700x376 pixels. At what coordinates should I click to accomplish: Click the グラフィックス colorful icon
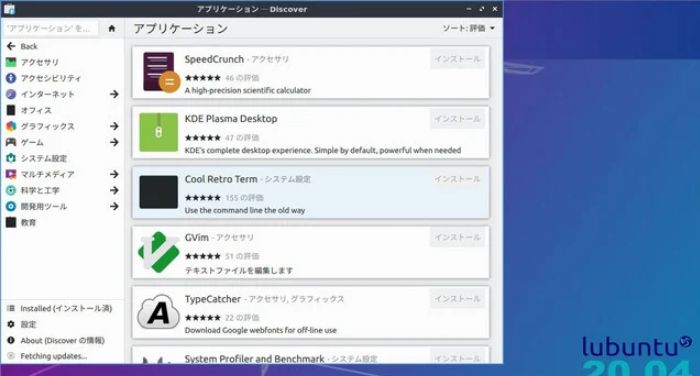(x=11, y=126)
